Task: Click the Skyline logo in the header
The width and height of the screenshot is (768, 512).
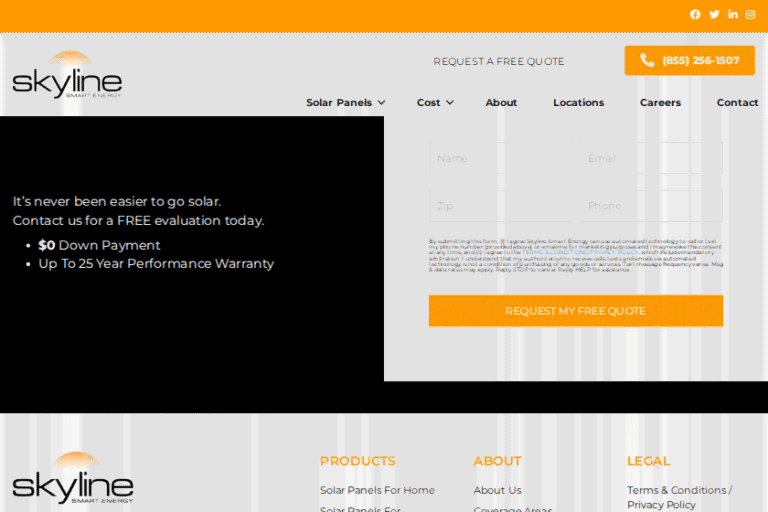Action: [x=67, y=76]
